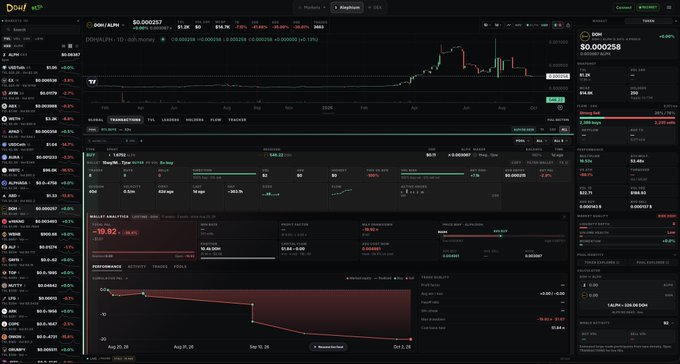Viewport: 680px width, 364px height.
Task: Click the AURA token icon
Action: pyautogui.click(x=4, y=157)
